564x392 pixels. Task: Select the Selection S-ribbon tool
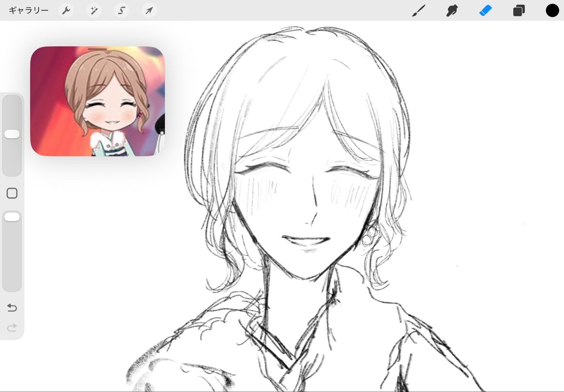click(x=121, y=10)
